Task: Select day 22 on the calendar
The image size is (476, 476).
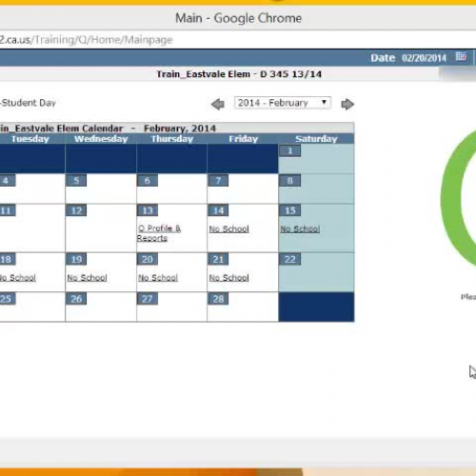Action: coord(289,259)
